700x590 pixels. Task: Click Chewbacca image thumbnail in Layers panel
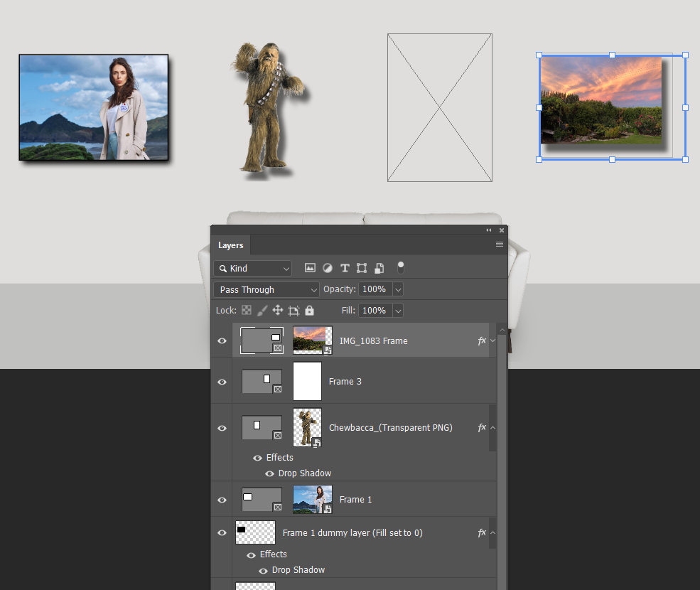click(307, 427)
